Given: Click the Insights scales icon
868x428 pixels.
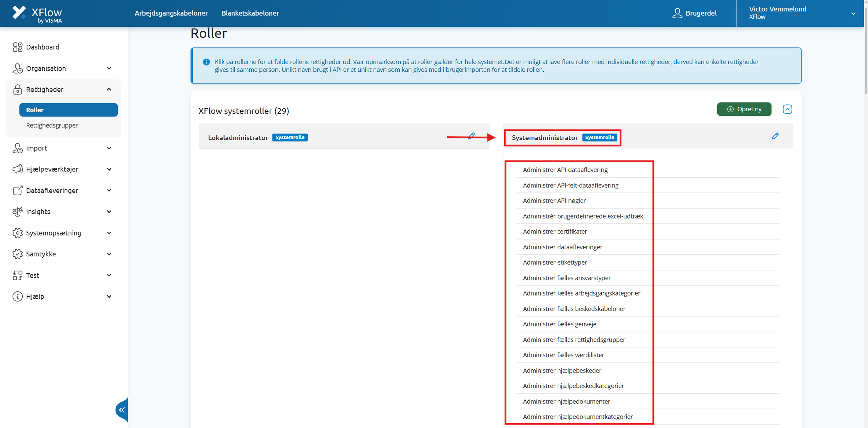Looking at the screenshot, I should click(17, 212).
